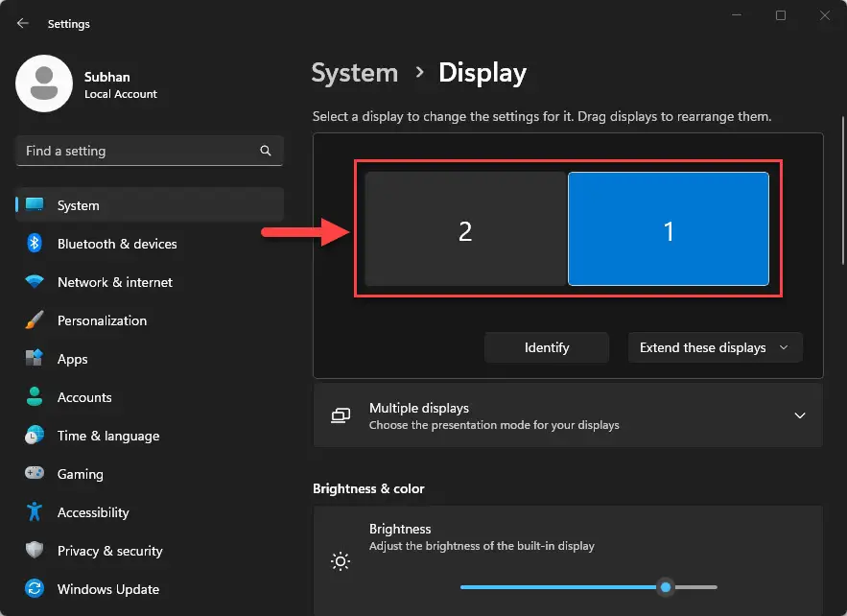Click in the Find a setting field
Image resolution: width=847 pixels, height=616 pixels.
click(x=150, y=151)
